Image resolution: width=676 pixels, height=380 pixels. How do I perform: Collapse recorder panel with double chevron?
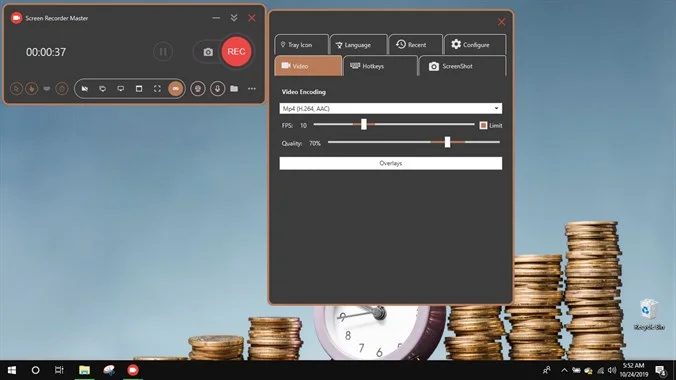tap(234, 18)
